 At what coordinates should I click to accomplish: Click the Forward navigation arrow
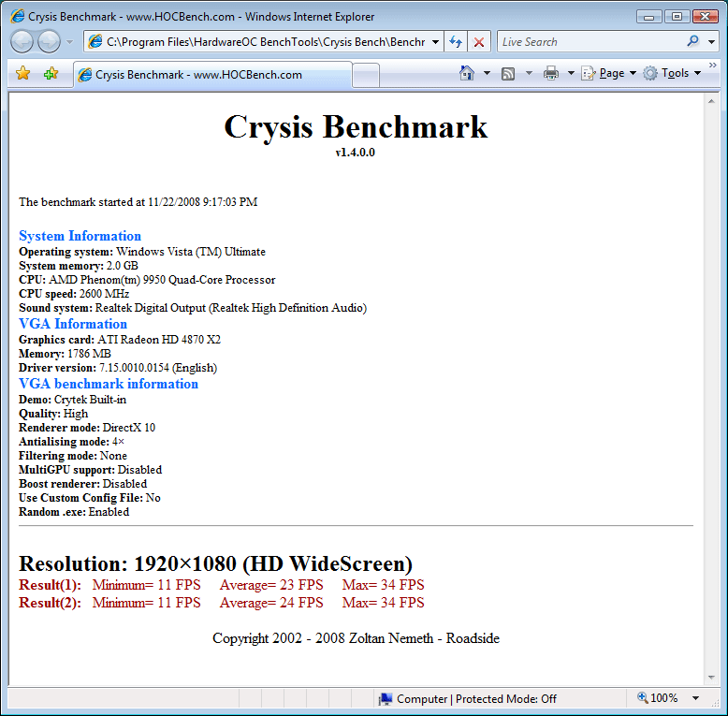click(50, 42)
